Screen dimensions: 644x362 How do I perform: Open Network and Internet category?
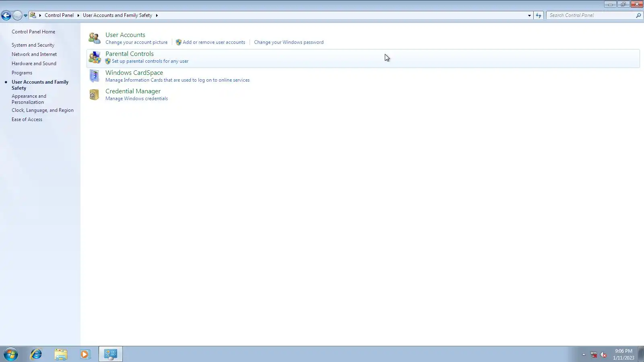tap(34, 54)
